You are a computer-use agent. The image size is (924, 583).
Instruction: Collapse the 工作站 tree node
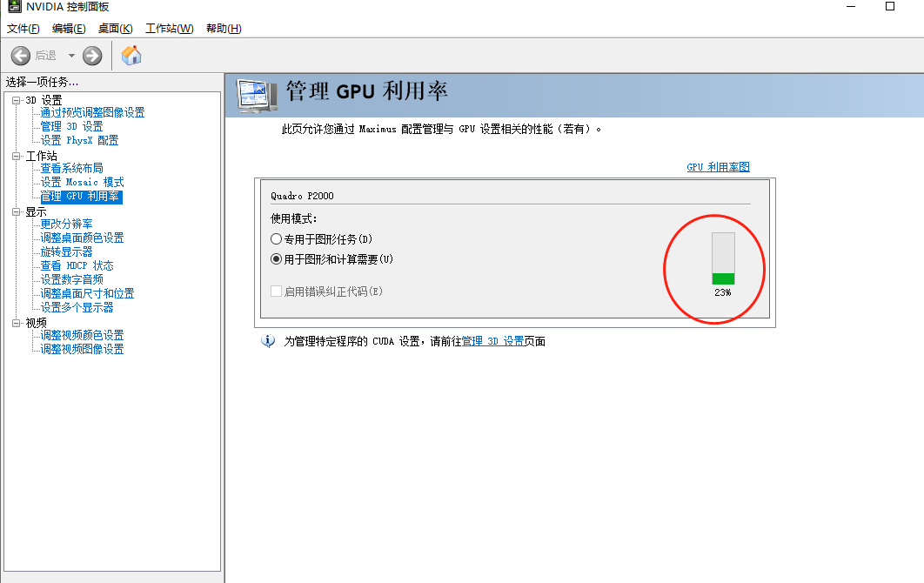click(16, 157)
